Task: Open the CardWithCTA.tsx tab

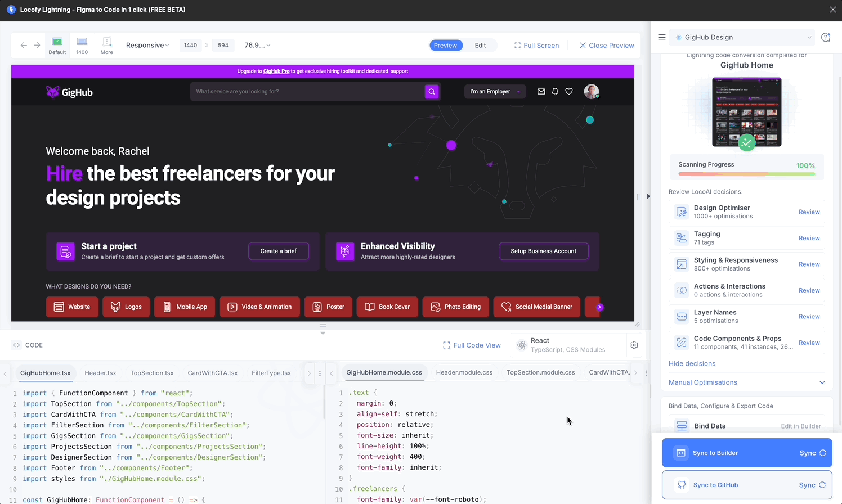Action: [x=213, y=373]
